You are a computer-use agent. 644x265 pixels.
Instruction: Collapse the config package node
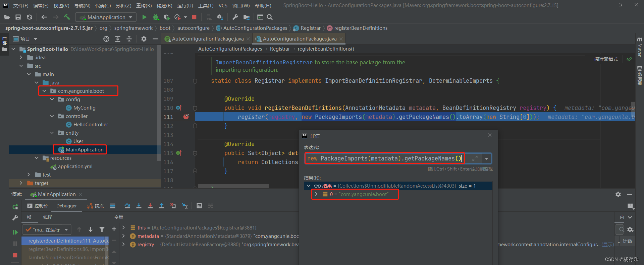coord(52,100)
